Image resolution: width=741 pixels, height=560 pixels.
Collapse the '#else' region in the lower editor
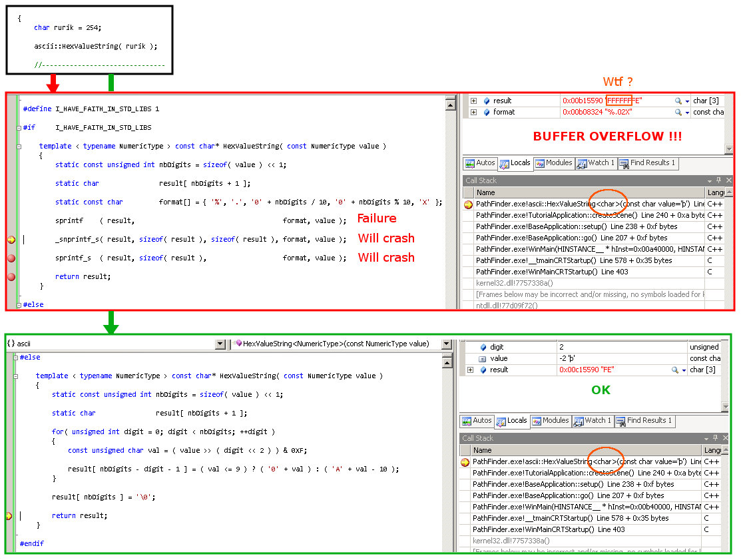click(15, 358)
